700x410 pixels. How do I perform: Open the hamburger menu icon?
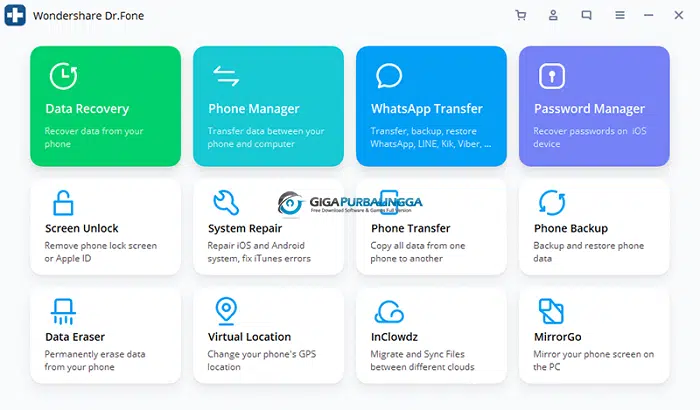[x=620, y=15]
